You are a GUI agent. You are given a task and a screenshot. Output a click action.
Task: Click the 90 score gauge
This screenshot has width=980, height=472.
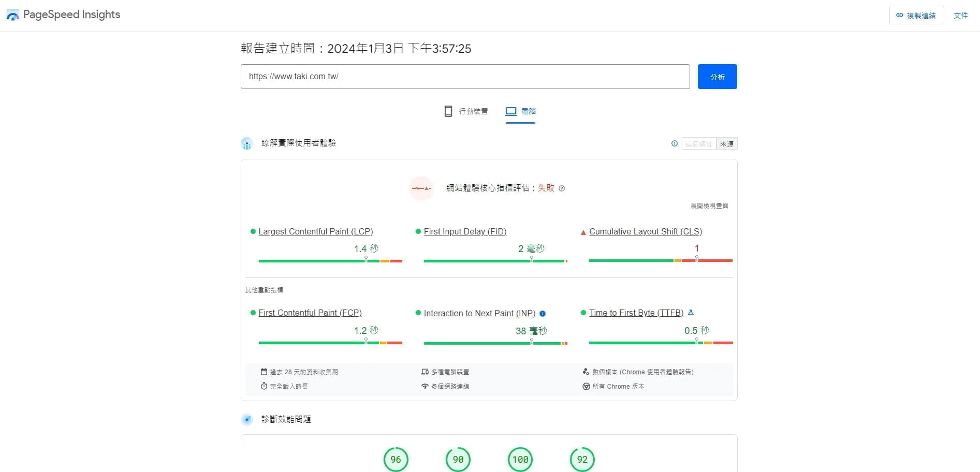(458, 460)
